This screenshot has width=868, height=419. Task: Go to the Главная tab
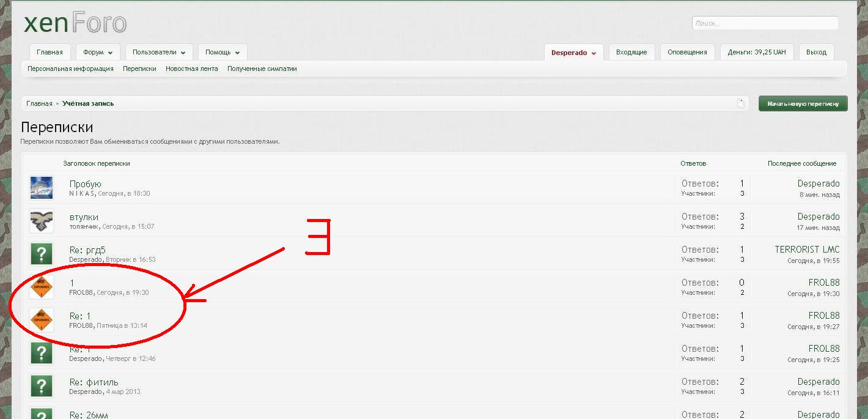point(50,53)
